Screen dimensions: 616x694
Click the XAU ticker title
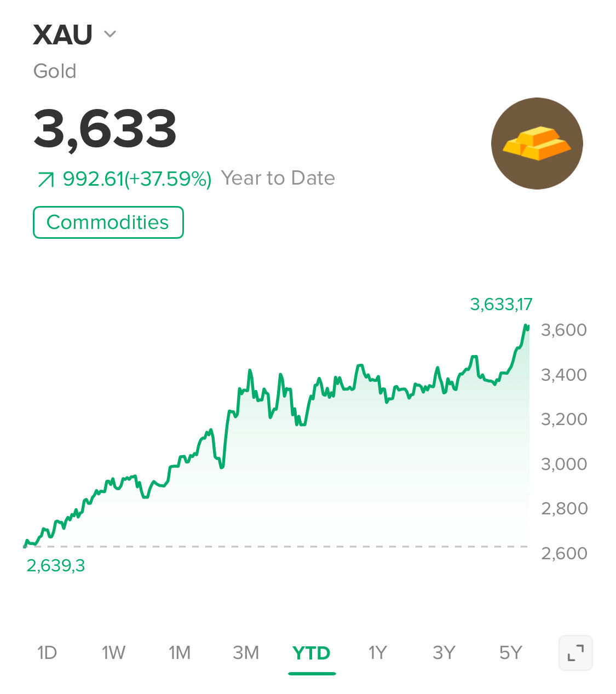63,35
